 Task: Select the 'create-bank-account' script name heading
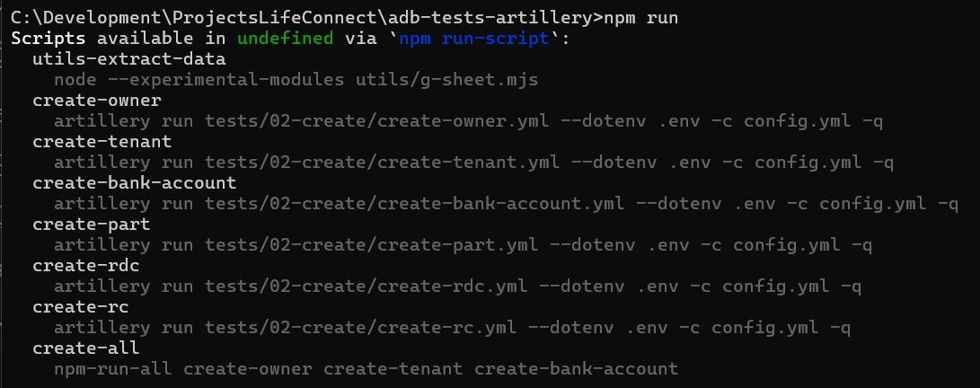click(135, 183)
